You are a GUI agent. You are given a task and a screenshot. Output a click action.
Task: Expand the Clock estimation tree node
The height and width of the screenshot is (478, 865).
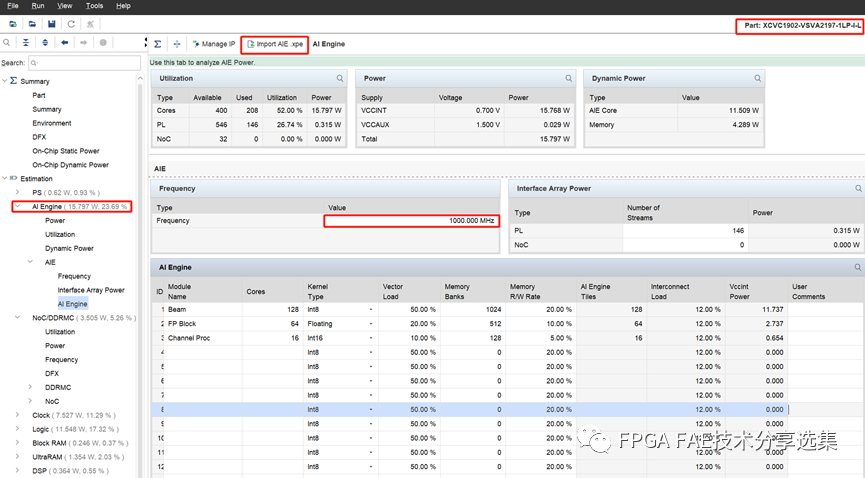click(x=17, y=414)
